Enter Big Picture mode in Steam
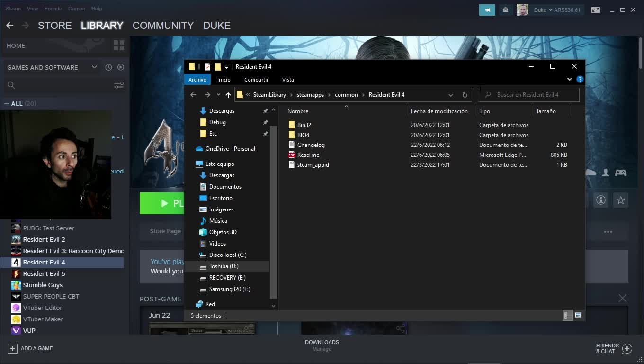644x364 pixels. 596,10
